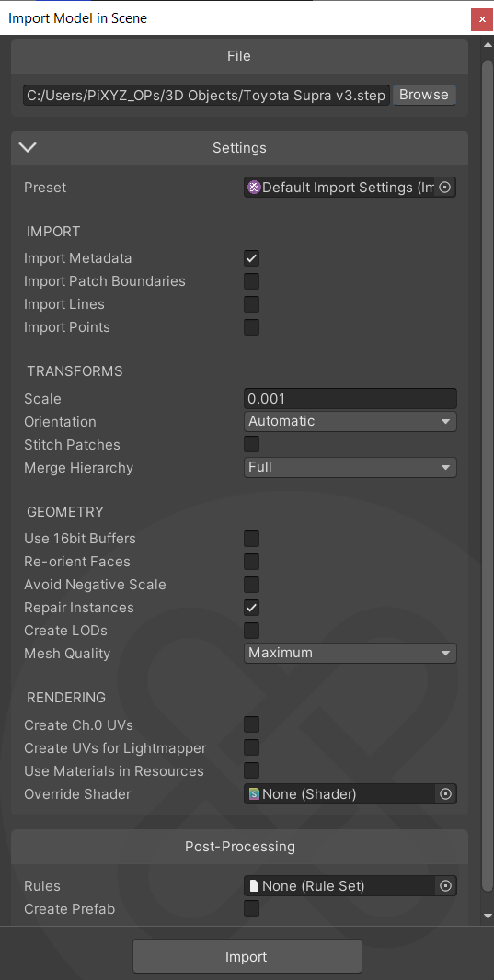
Task: Collapse the Settings section chevron
Action: (29, 147)
